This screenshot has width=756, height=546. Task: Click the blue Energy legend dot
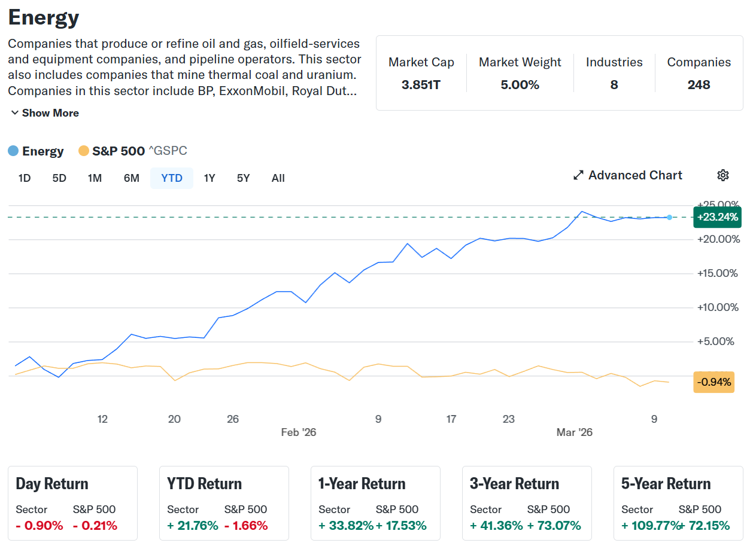click(x=13, y=151)
